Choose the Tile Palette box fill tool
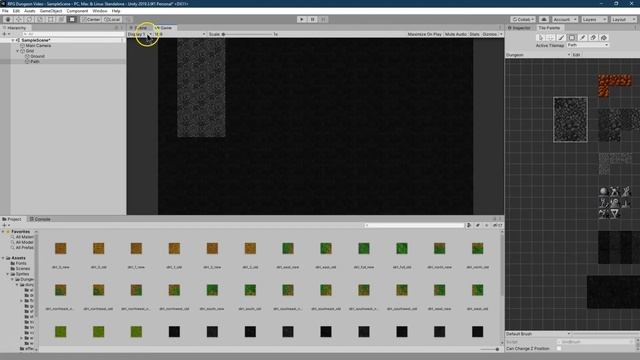This screenshot has height=360, width=640. 571,38
